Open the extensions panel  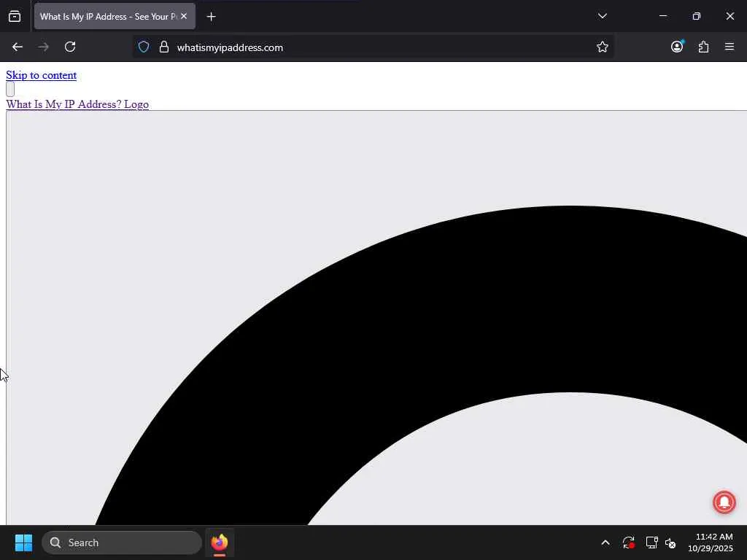(704, 47)
